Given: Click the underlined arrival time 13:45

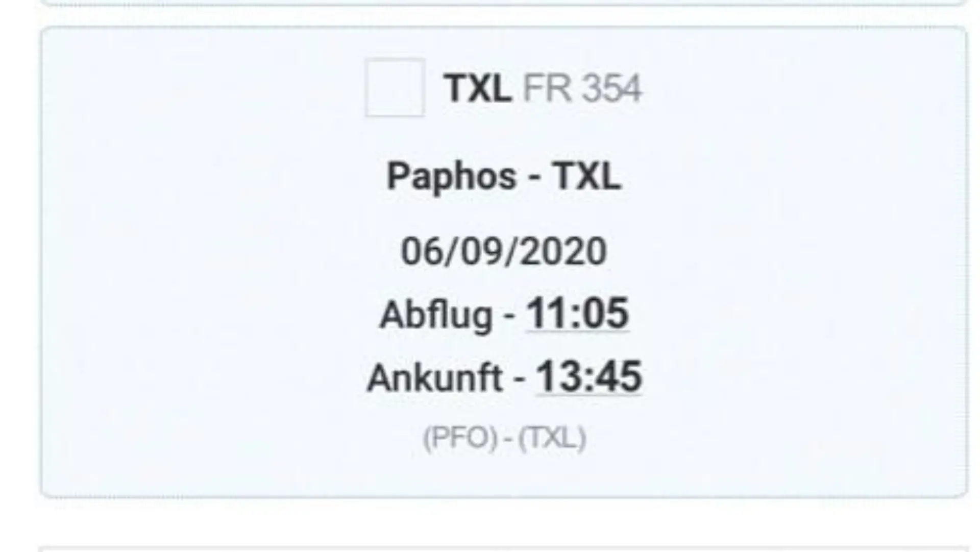Looking at the screenshot, I should [x=589, y=376].
